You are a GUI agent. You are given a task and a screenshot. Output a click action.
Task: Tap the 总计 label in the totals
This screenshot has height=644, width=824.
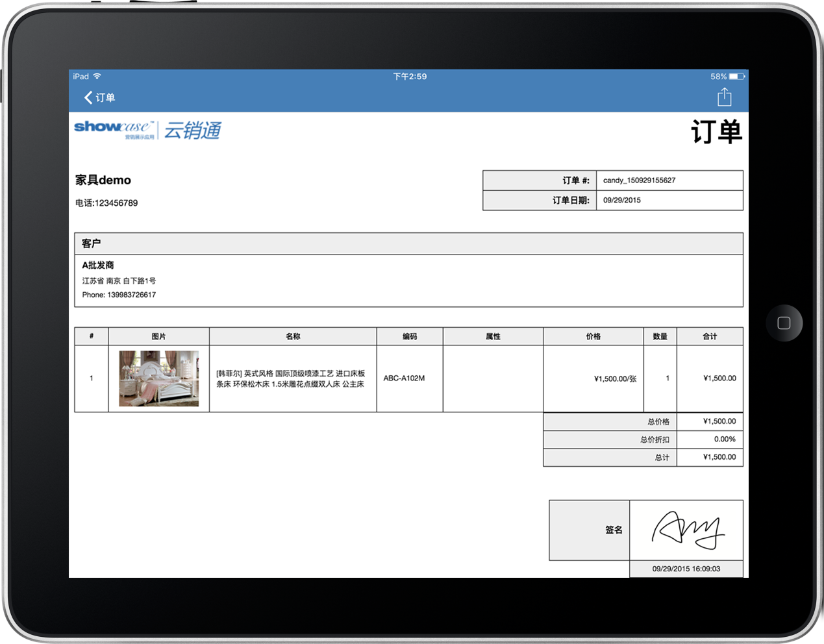pos(662,458)
